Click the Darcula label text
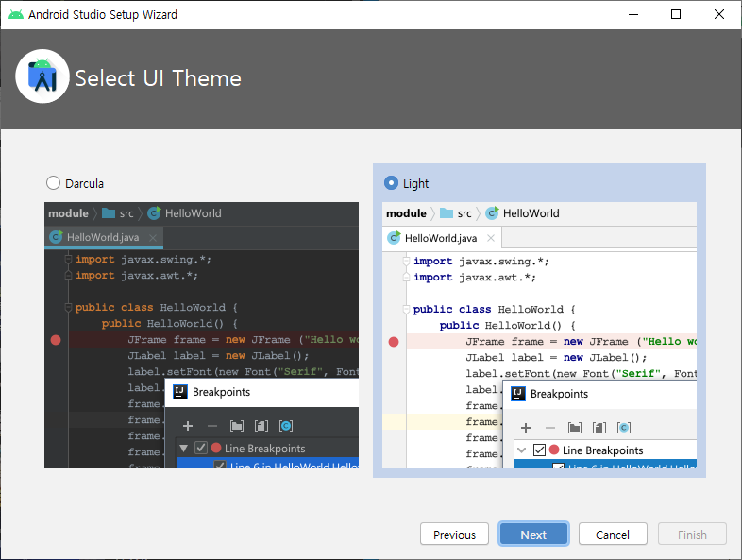This screenshot has width=742, height=560. coord(84,183)
